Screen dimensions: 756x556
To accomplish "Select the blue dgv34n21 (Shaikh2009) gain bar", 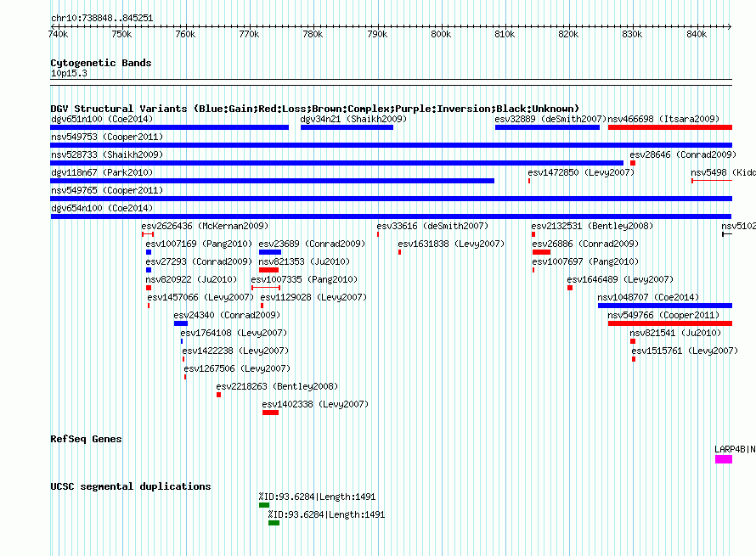I will pyautogui.click(x=347, y=127).
